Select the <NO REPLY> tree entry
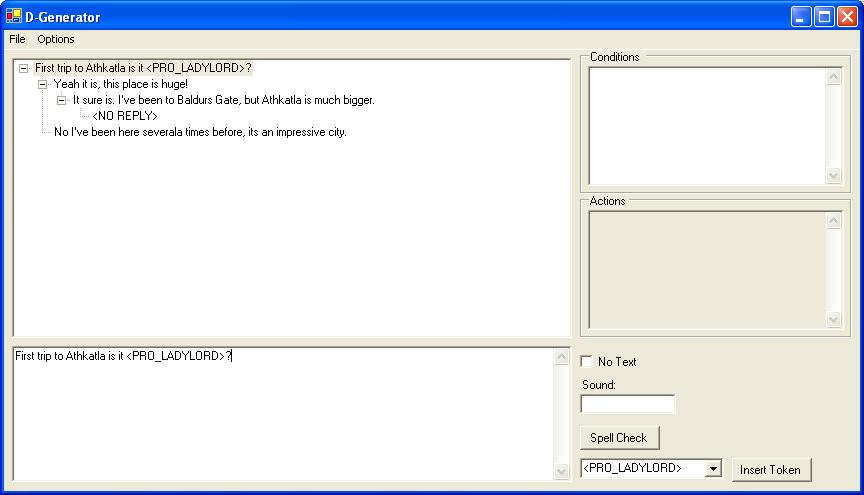Screen dimensions: 864x495 125,116
